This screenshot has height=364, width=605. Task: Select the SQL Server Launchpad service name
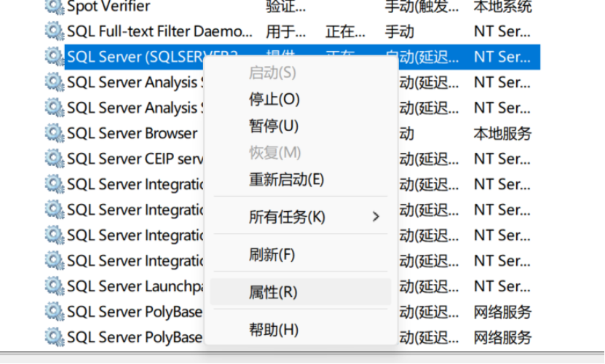point(135,286)
